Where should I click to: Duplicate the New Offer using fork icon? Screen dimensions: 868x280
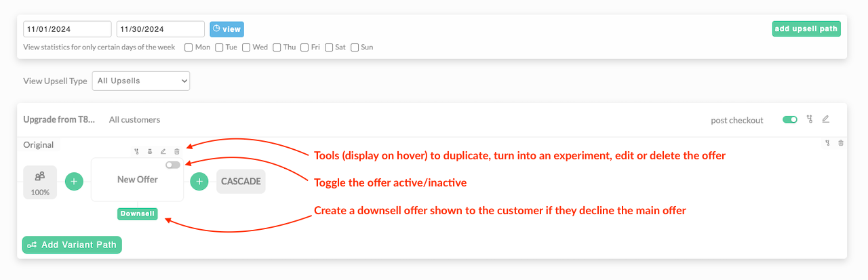tap(137, 151)
